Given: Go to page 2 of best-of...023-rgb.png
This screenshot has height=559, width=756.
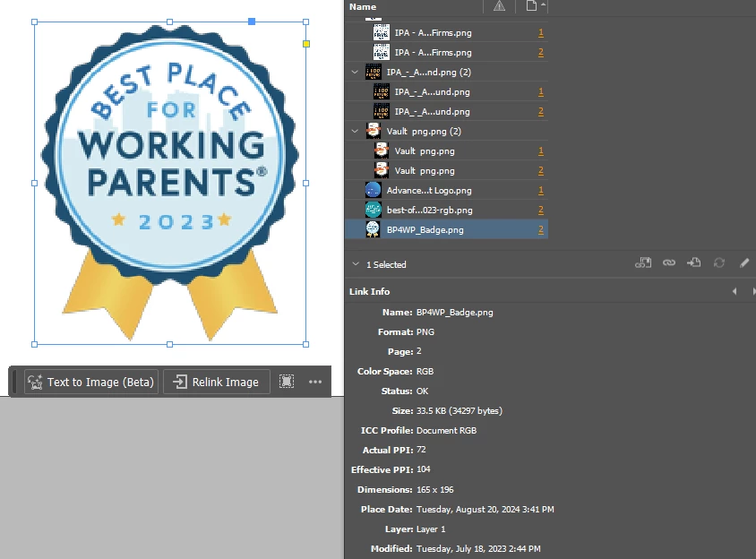Looking at the screenshot, I should click(x=540, y=210).
